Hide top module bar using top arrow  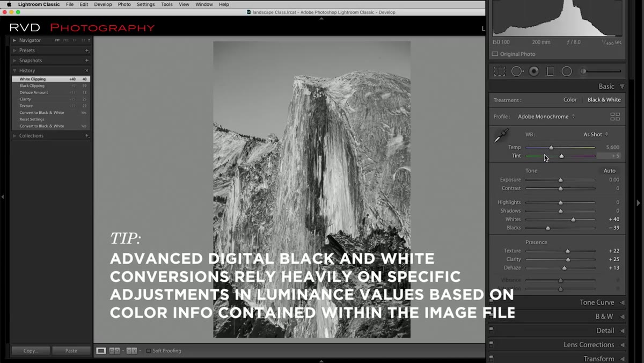click(321, 18)
